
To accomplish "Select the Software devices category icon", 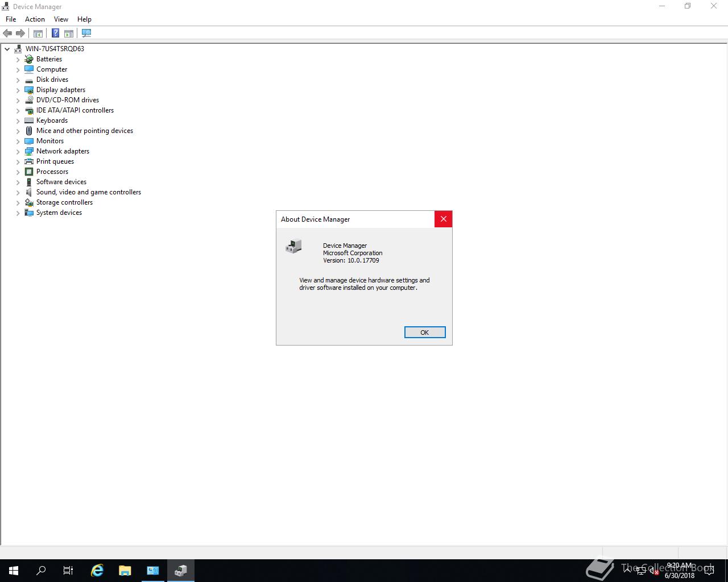I will [x=29, y=182].
